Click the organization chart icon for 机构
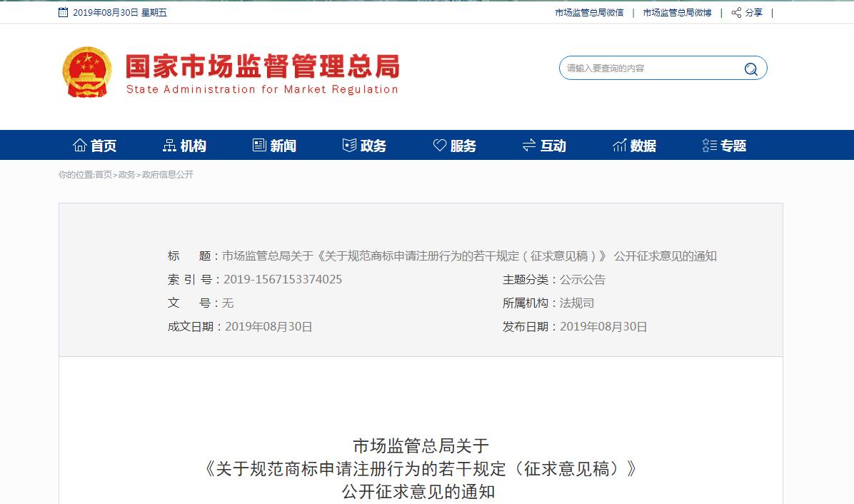The height and width of the screenshot is (504, 854). click(x=169, y=146)
